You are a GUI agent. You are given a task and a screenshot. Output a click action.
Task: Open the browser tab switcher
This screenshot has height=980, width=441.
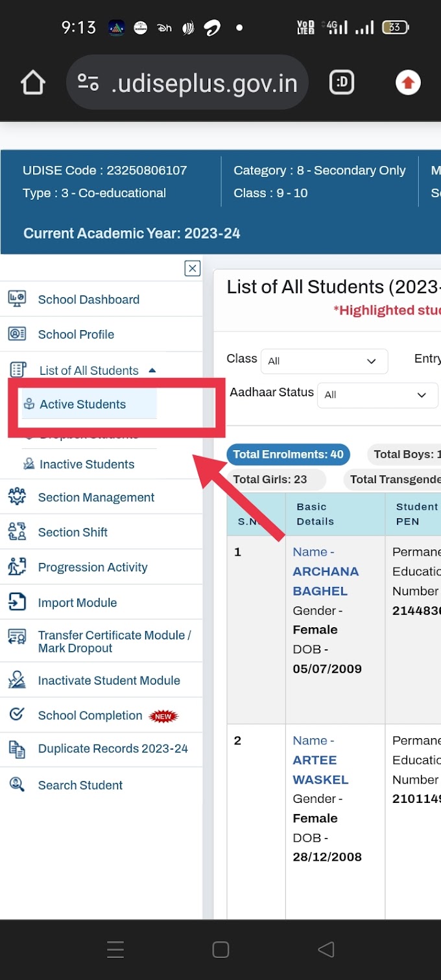(x=342, y=82)
